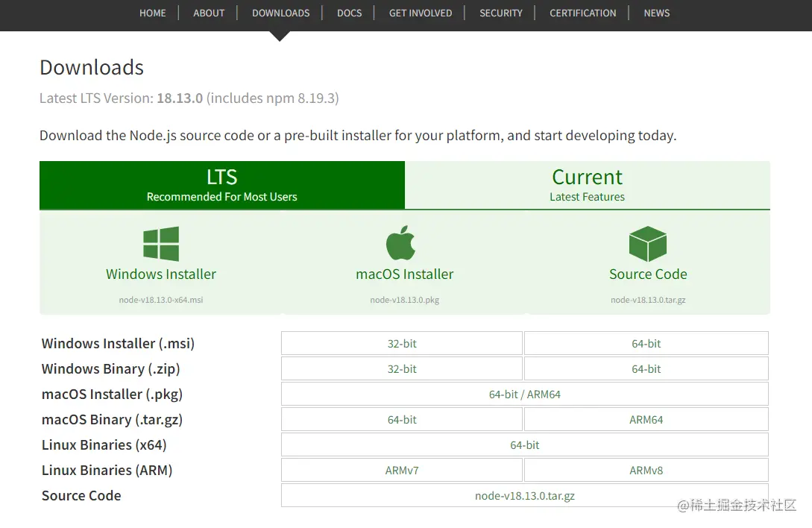This screenshot has width=812, height=528.
Task: Click the Windows Installer heading link
Action: point(161,274)
